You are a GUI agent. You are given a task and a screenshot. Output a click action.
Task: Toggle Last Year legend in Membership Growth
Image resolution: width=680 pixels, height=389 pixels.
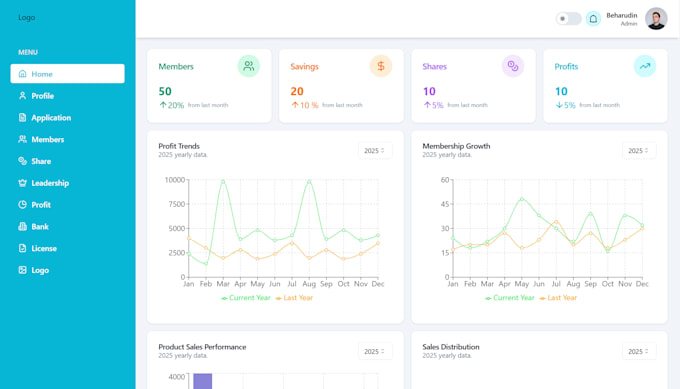point(558,298)
